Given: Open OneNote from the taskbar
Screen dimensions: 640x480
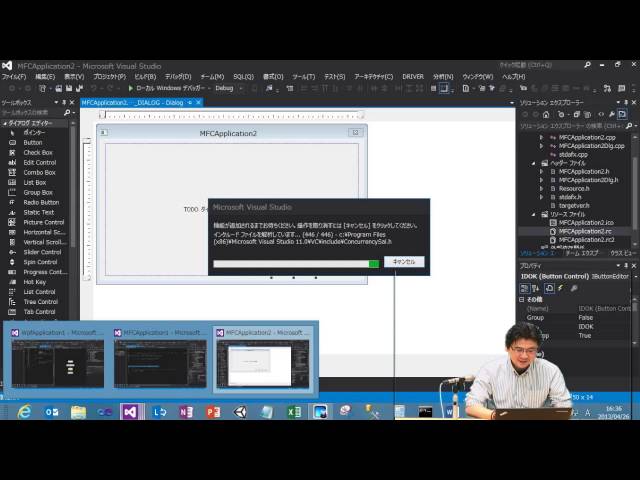Looking at the screenshot, I should pos(186,412).
